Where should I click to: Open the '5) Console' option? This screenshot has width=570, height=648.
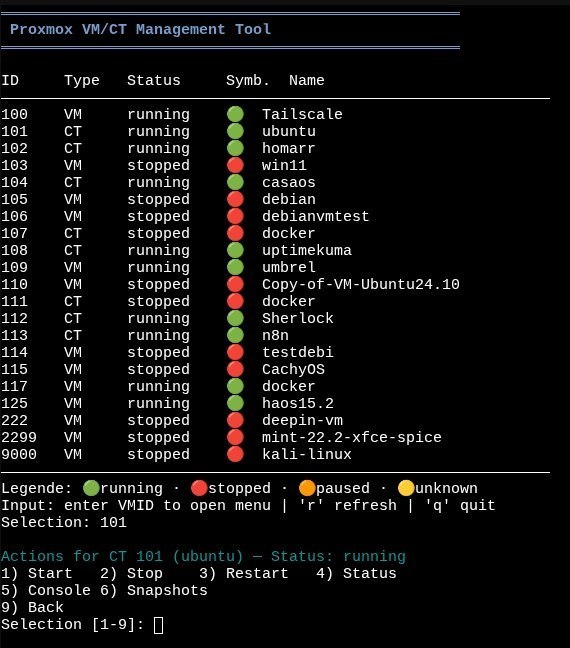point(45,590)
